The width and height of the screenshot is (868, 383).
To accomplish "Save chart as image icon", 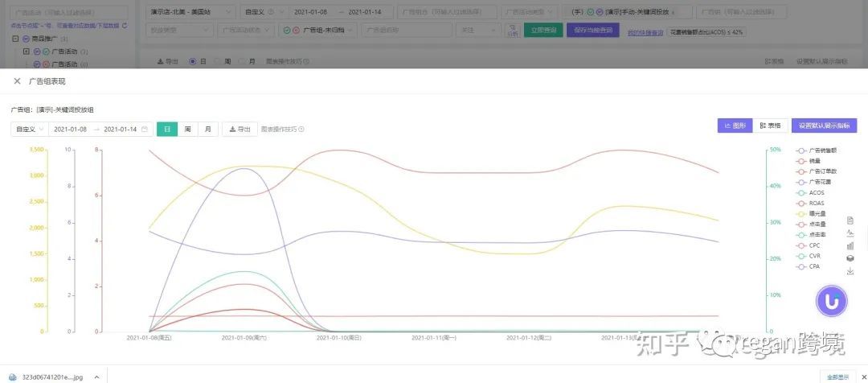I will coord(850,271).
